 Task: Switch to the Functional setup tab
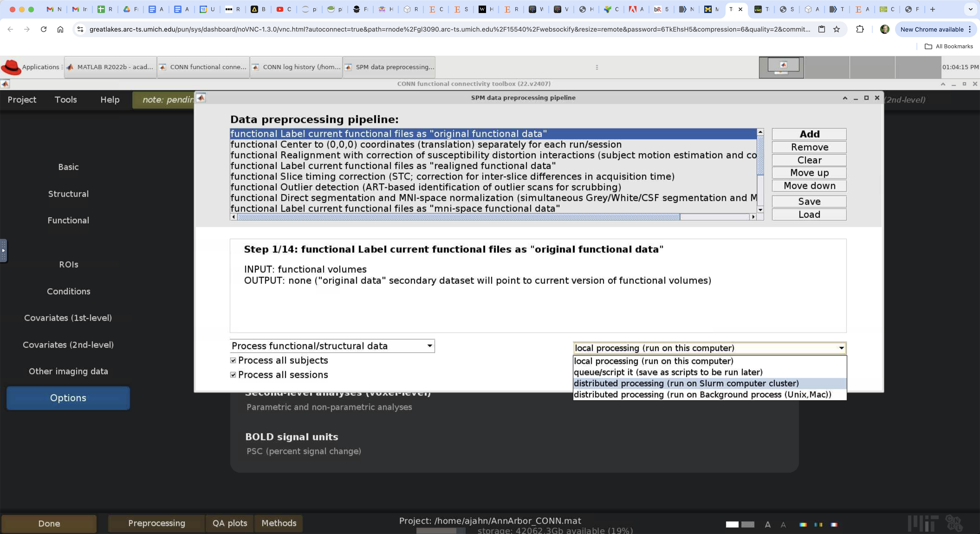pos(68,220)
